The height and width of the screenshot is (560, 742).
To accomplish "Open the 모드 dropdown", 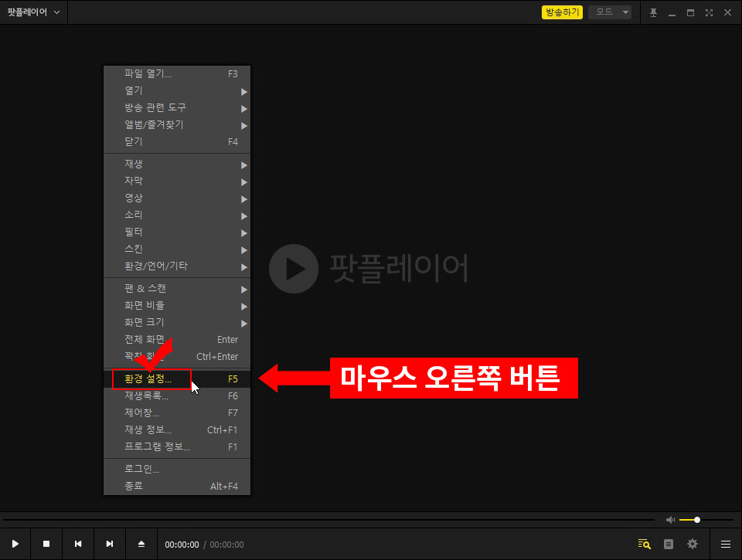I will tap(610, 12).
